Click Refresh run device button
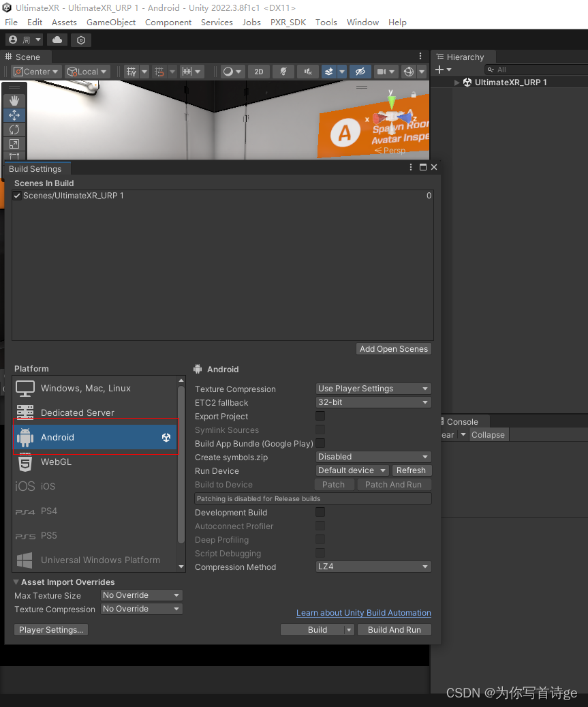 tap(411, 470)
